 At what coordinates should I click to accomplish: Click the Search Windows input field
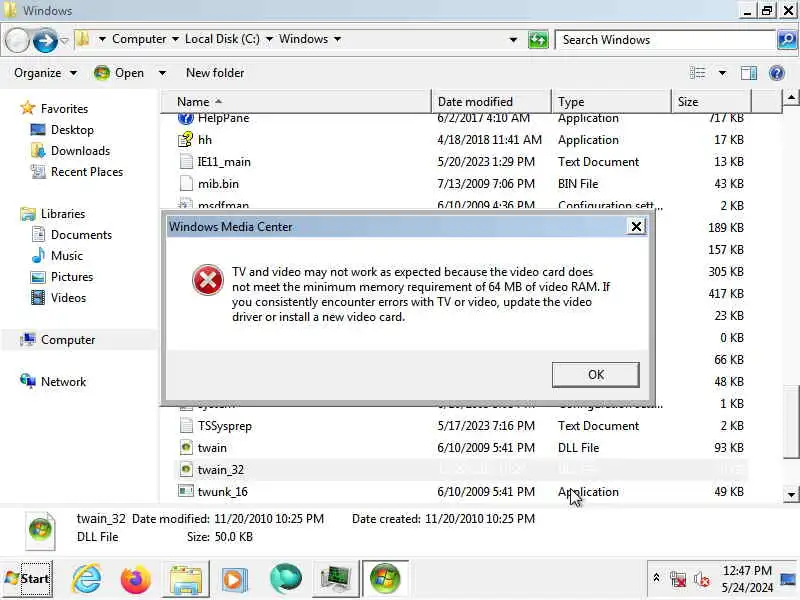(665, 40)
